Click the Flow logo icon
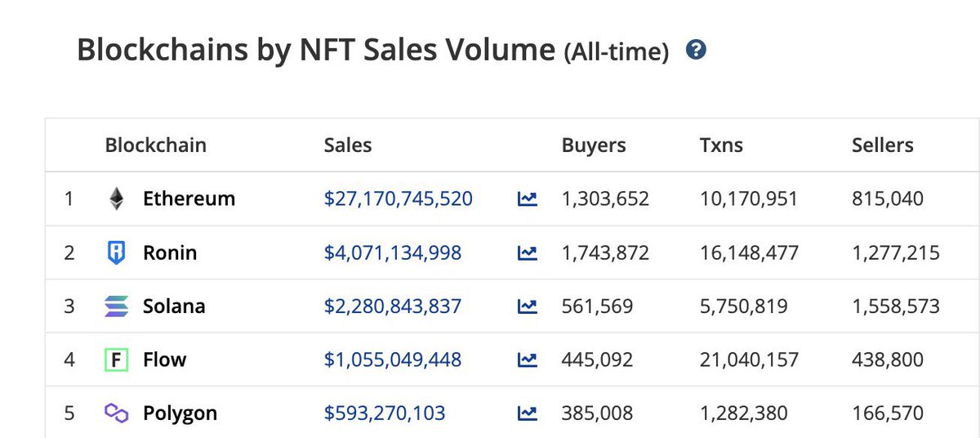Viewport: 980px width, 438px height. (x=117, y=360)
